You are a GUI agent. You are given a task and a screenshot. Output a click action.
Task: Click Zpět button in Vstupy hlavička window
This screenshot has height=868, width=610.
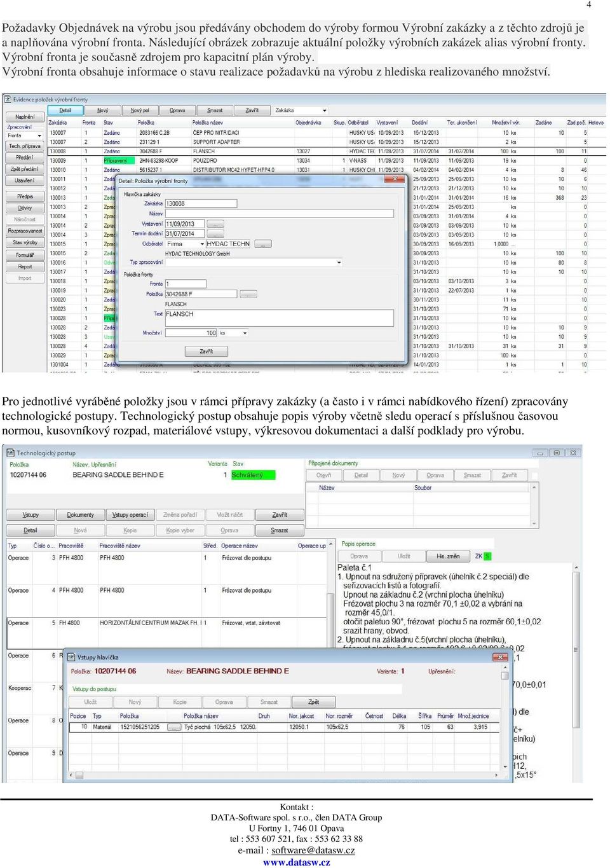tap(313, 702)
